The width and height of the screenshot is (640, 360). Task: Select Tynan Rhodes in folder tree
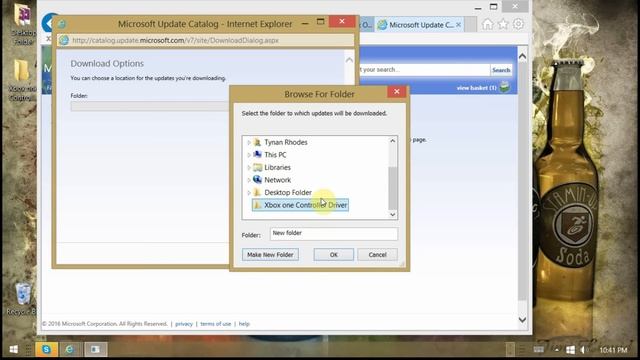tap(286, 142)
